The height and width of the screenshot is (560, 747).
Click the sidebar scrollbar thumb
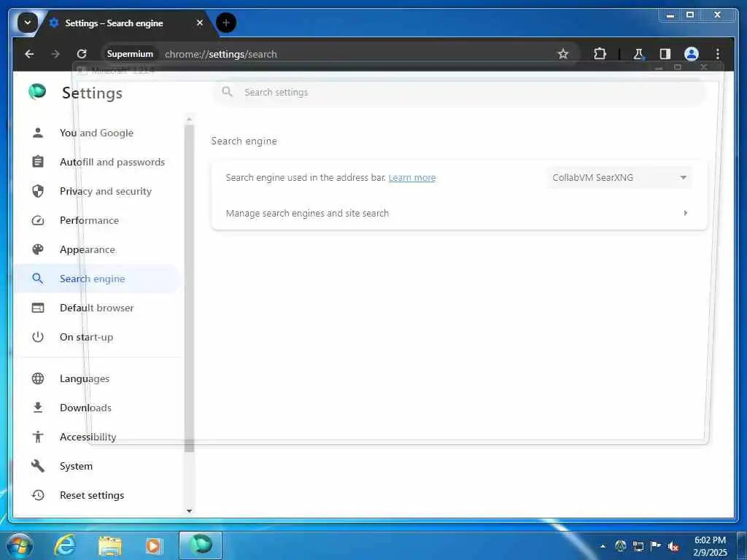(x=189, y=288)
